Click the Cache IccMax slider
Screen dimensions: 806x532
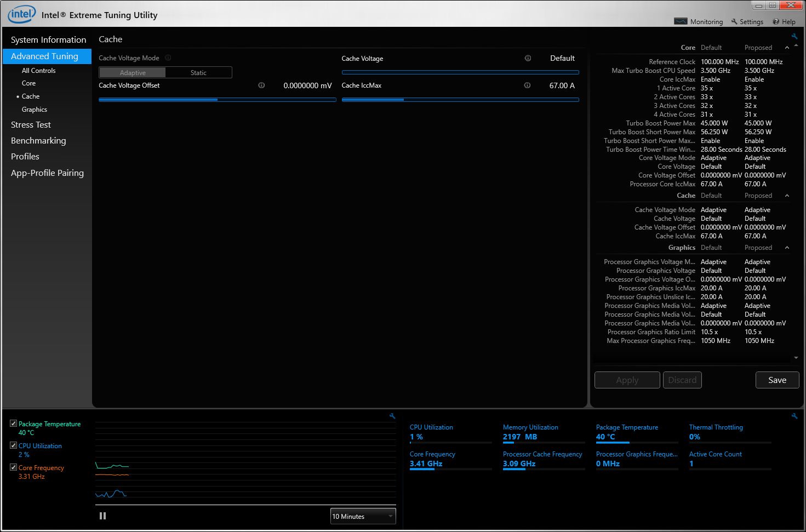(x=460, y=100)
